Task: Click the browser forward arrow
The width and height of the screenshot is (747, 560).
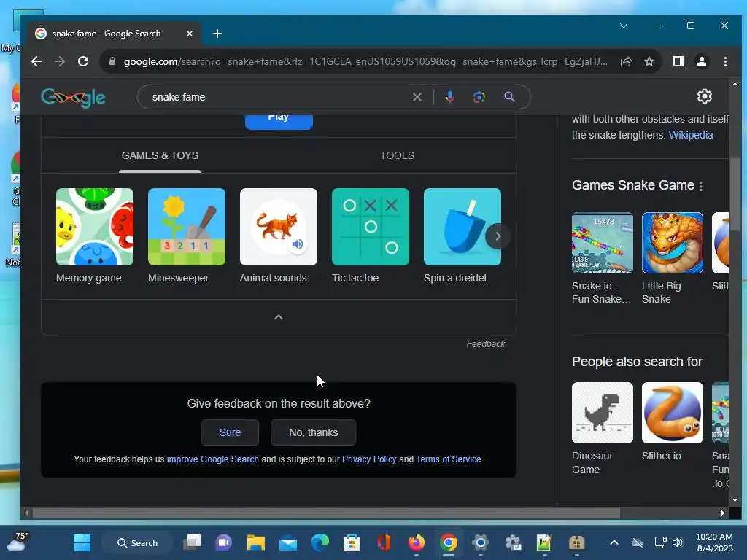Action: click(x=60, y=61)
